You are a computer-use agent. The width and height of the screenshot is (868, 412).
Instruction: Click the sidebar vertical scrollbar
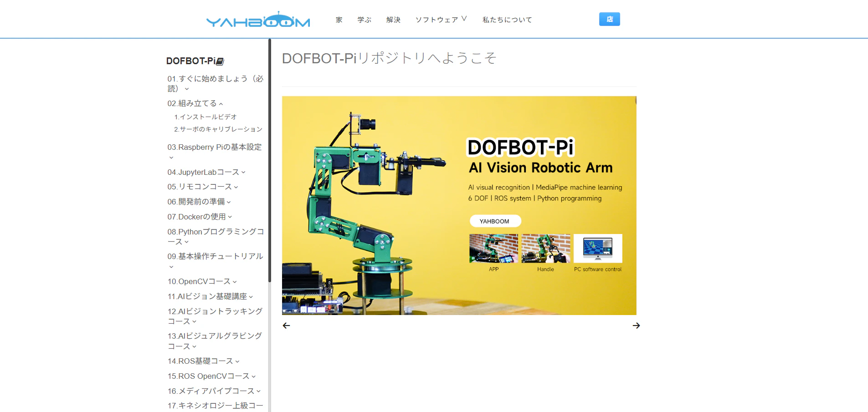[270, 160]
